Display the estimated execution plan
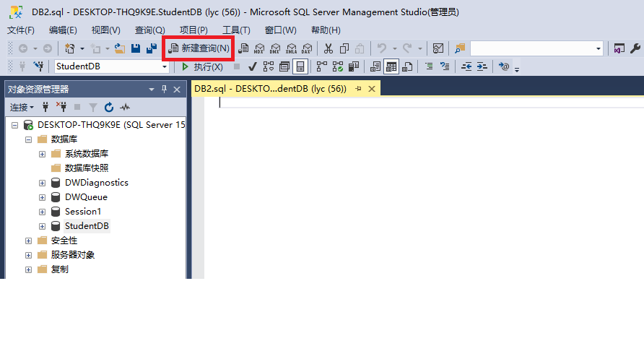The width and height of the screenshot is (644, 346). point(268,66)
